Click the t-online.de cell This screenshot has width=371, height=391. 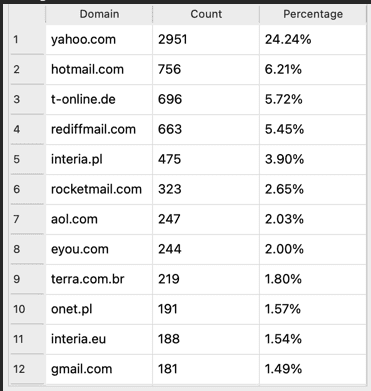pos(99,99)
